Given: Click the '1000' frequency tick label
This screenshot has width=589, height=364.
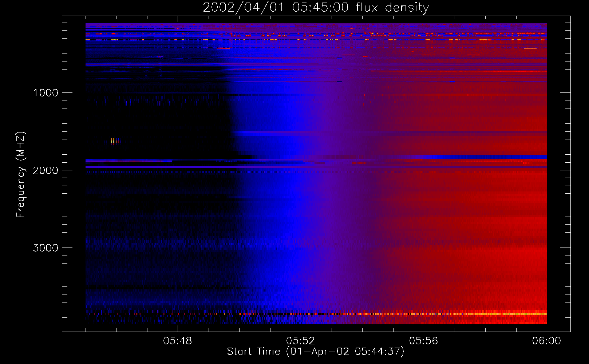Looking at the screenshot, I should pyautogui.click(x=46, y=93).
